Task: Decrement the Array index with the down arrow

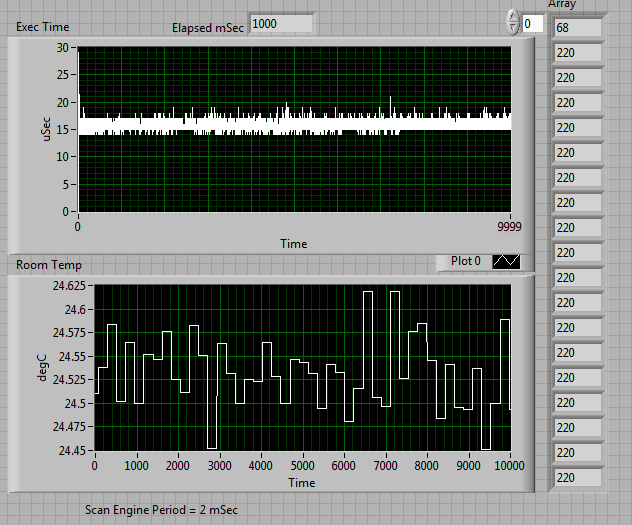Action: tap(513, 28)
